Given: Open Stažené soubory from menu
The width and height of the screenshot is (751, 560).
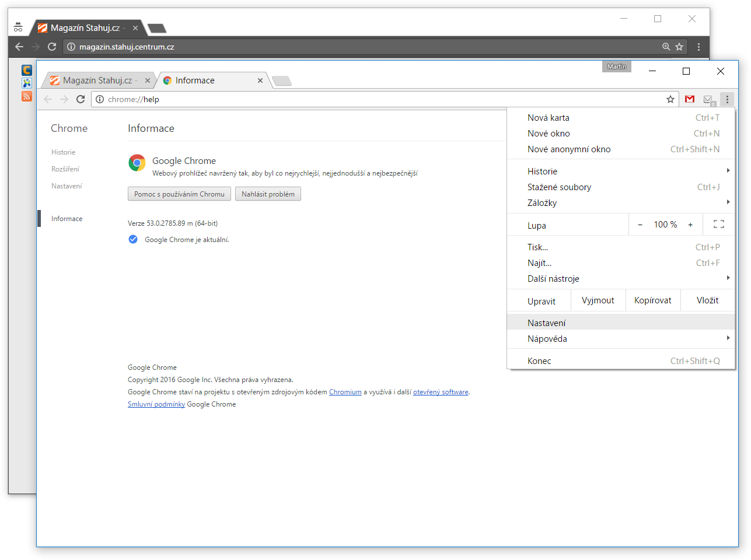Looking at the screenshot, I should [621, 187].
